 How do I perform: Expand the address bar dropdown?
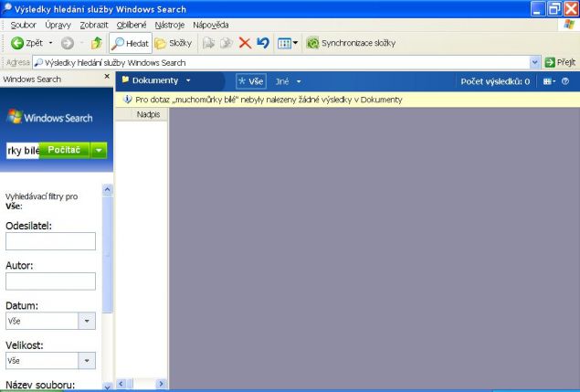(534, 63)
